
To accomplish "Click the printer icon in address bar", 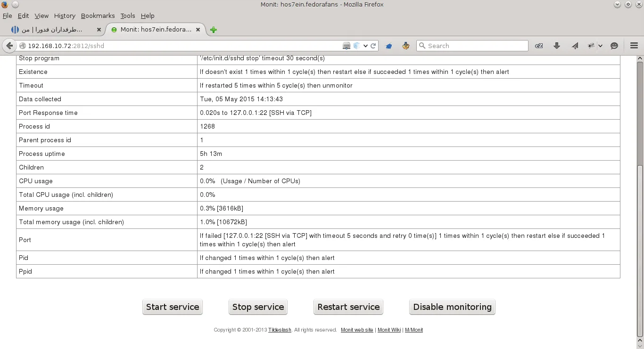I will pos(346,46).
